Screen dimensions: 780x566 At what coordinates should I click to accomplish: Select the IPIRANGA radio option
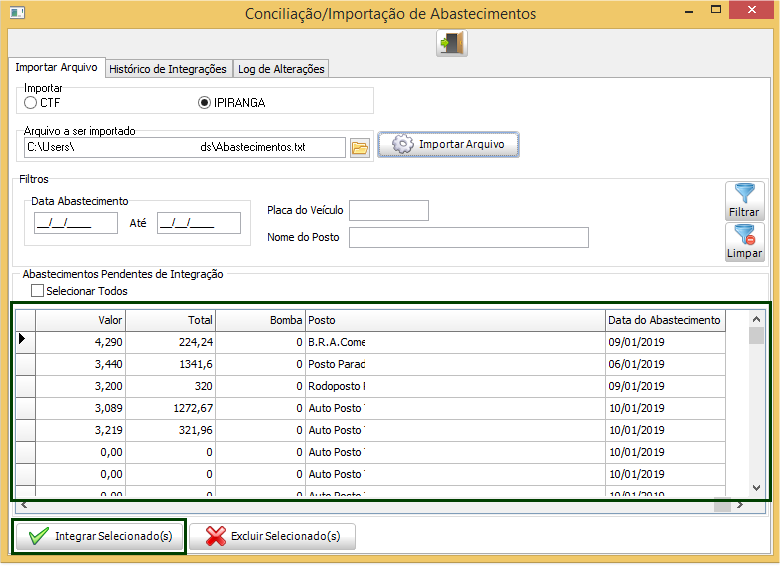[205, 102]
